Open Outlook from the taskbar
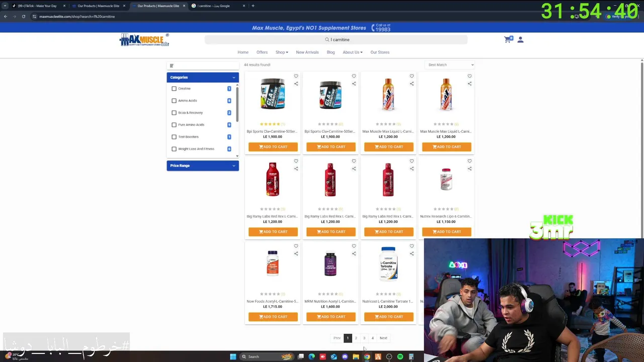This screenshot has width=644, height=362. coord(334,356)
